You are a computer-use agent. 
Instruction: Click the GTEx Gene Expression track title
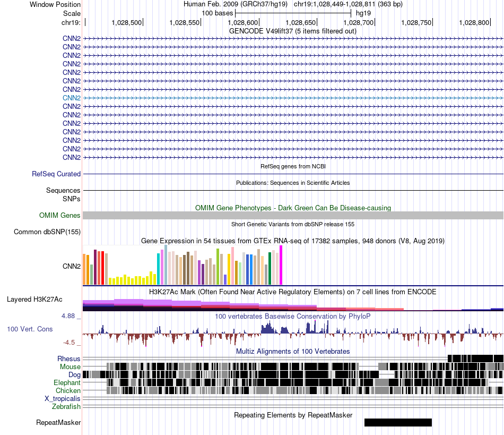(x=292, y=241)
